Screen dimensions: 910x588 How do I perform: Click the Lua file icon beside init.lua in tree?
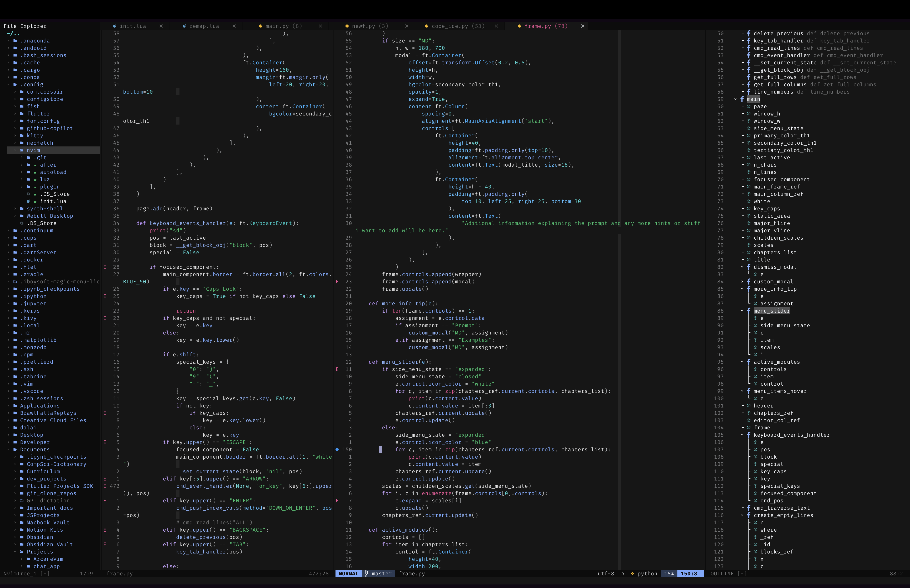tap(29, 201)
